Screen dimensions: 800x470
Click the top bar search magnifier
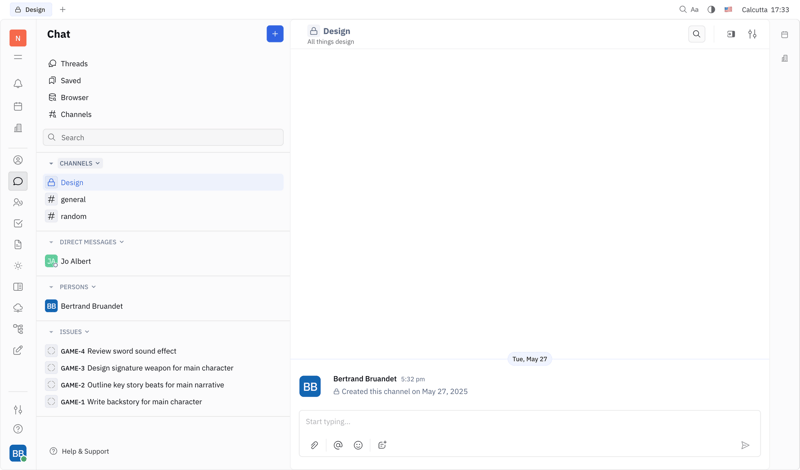point(683,9)
